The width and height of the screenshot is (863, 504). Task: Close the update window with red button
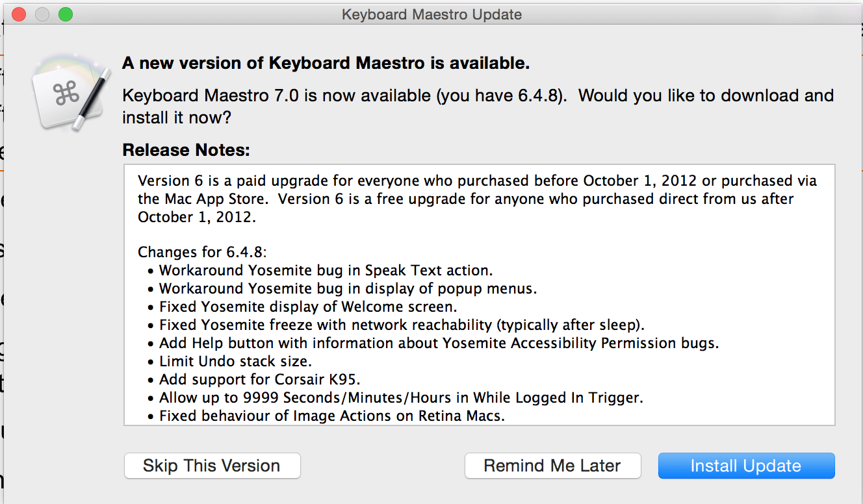click(x=19, y=14)
